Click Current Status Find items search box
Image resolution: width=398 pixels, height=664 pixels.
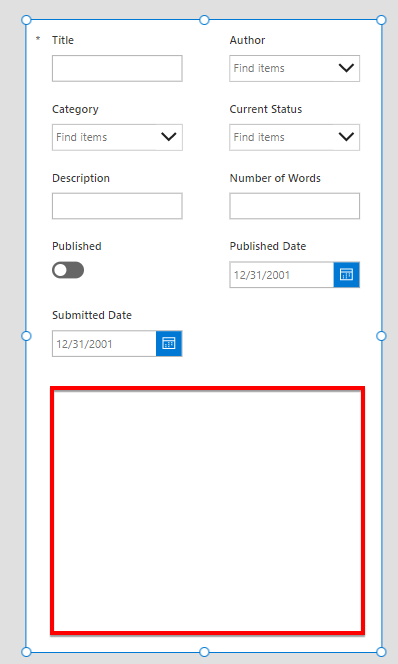(282, 137)
